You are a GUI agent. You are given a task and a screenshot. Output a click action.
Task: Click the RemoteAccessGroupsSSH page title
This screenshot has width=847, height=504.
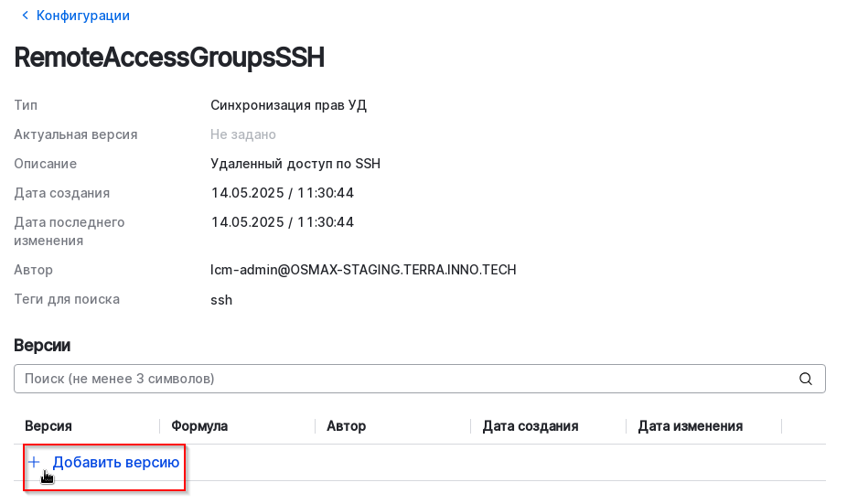[x=169, y=58]
